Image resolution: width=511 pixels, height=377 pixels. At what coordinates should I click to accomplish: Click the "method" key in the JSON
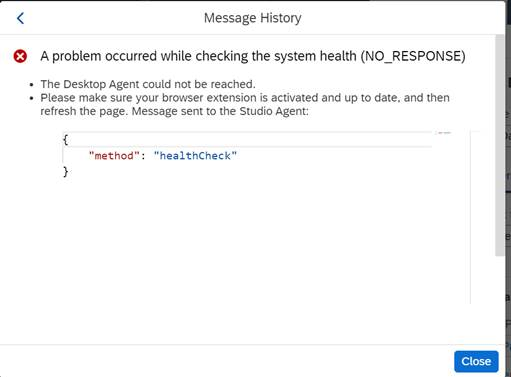114,156
